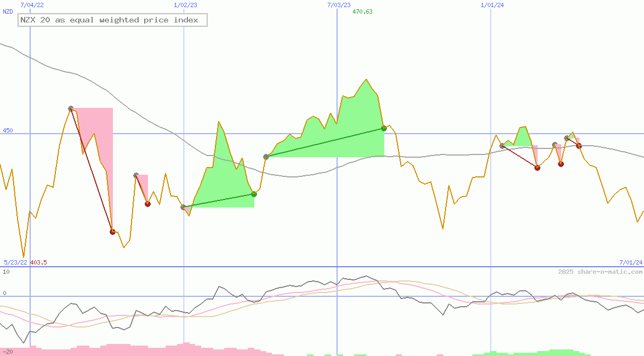The height and width of the screenshot is (356, 644).
Task: Click green exit marker on the 450 line
Action: [384, 129]
